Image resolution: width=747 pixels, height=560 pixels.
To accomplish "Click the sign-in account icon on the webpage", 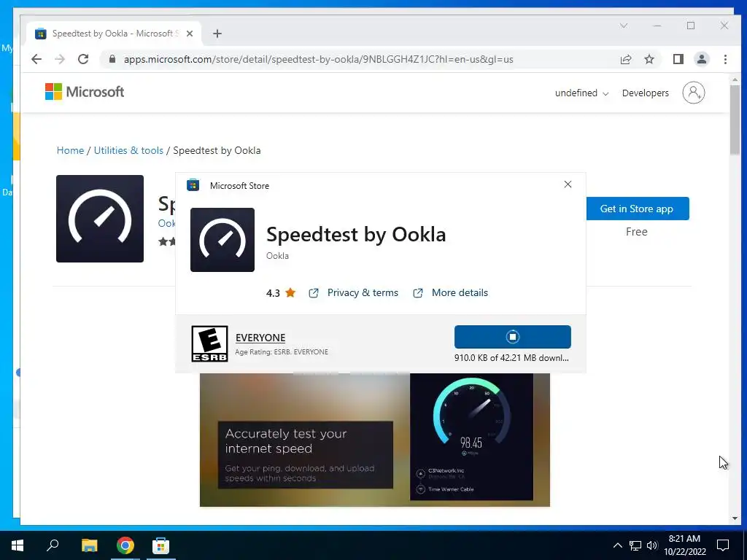I will 693,93.
